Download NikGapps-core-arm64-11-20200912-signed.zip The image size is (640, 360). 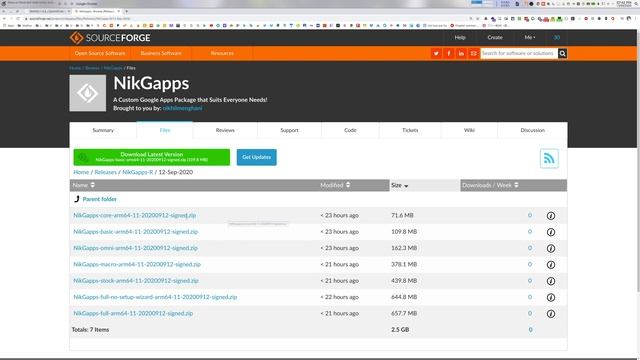point(135,215)
